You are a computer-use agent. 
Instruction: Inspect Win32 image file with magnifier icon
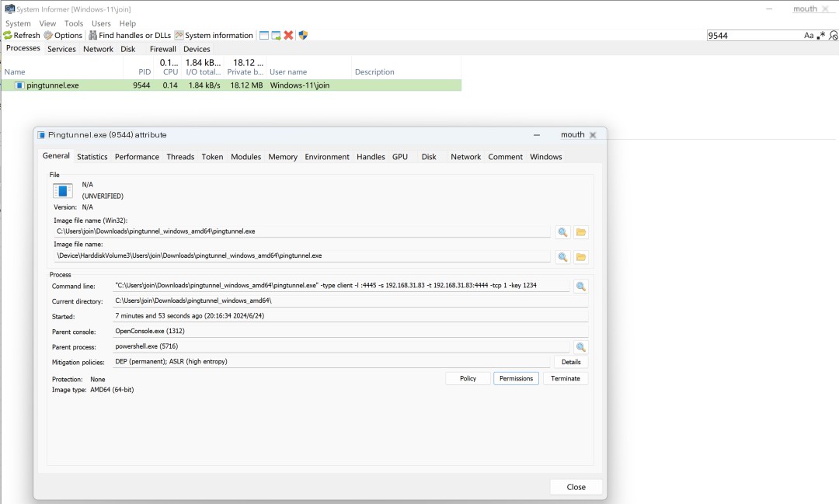click(x=562, y=232)
